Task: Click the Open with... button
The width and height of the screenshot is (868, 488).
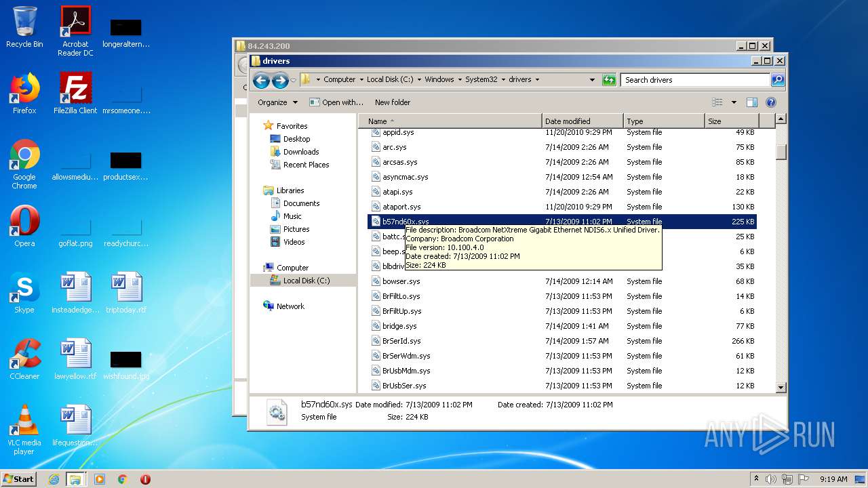Action: [336, 102]
